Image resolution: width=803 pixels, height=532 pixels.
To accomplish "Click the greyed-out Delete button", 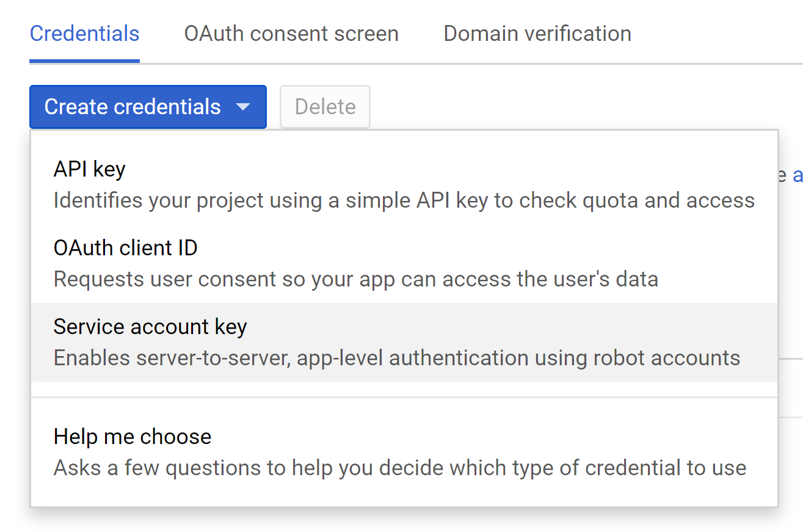I will pyautogui.click(x=325, y=107).
